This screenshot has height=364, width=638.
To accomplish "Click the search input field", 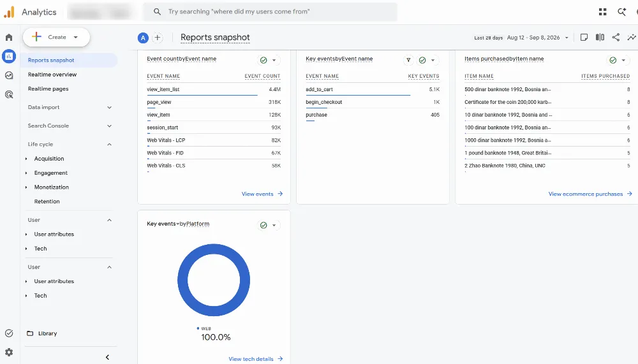I will click(270, 12).
